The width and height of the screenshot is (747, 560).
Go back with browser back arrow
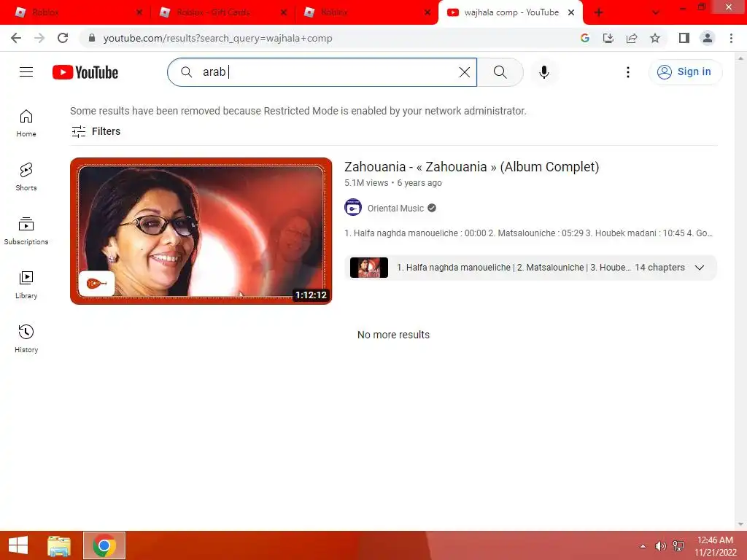pos(16,38)
